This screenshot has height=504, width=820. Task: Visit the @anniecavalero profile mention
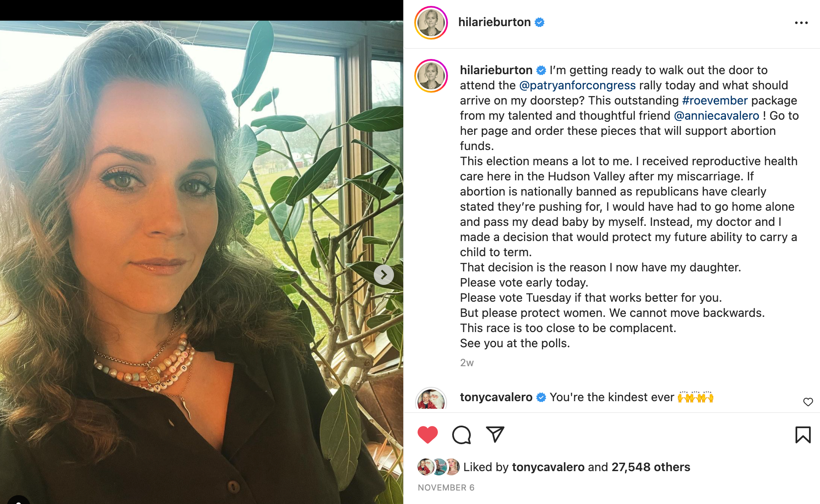click(716, 115)
